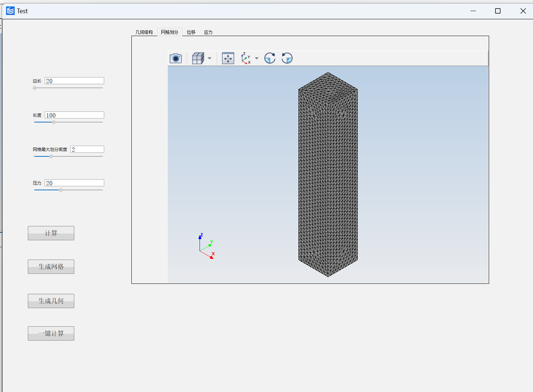533x392 pixels.
Task: Click the 计算 button
Action: point(51,233)
